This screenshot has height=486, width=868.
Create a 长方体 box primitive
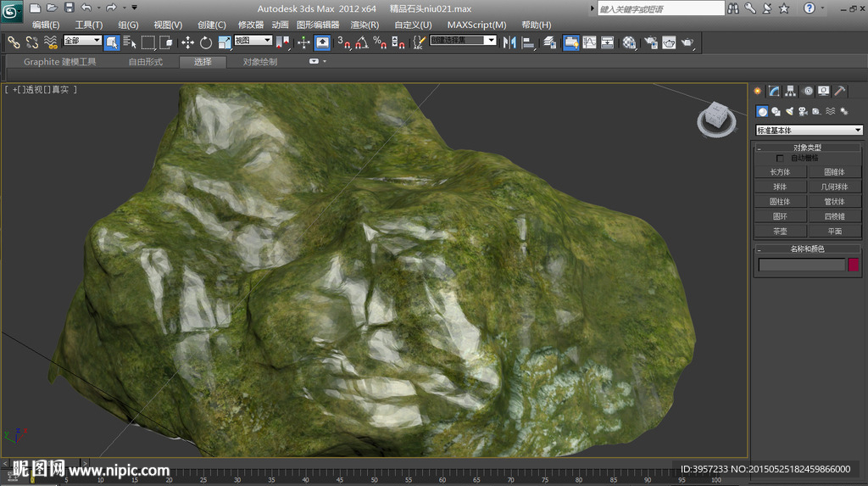point(780,172)
